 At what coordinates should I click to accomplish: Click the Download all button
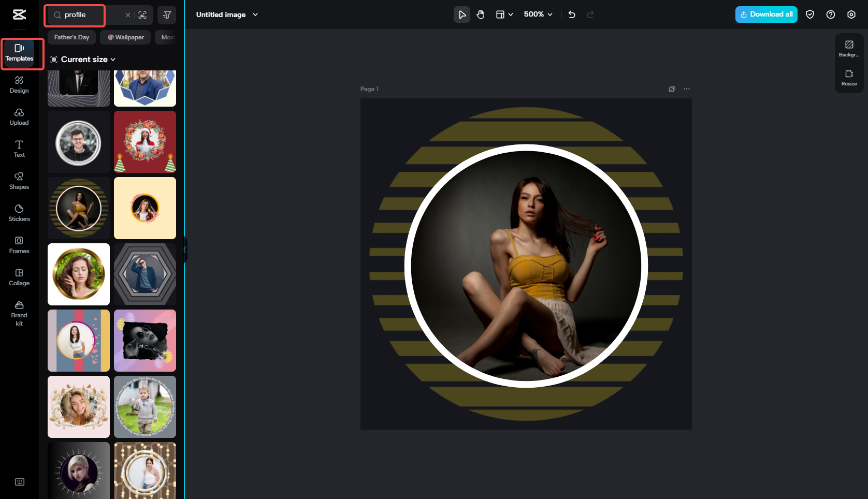(766, 14)
